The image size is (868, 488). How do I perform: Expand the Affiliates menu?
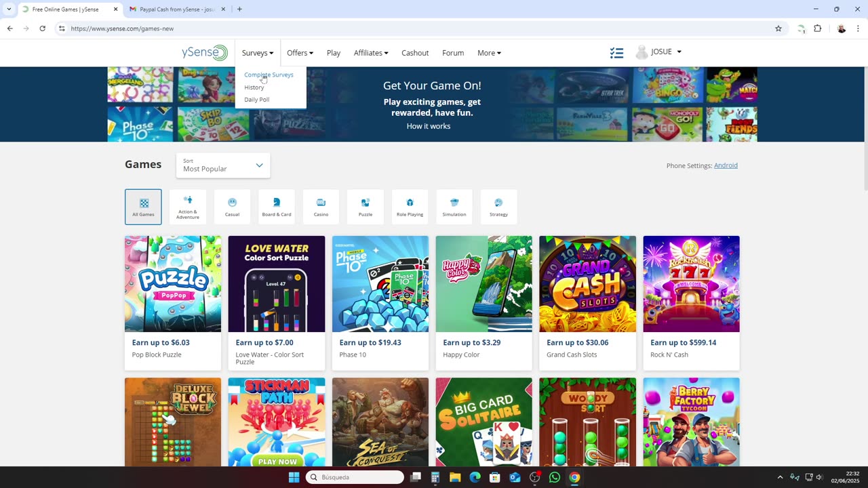pyautogui.click(x=371, y=53)
